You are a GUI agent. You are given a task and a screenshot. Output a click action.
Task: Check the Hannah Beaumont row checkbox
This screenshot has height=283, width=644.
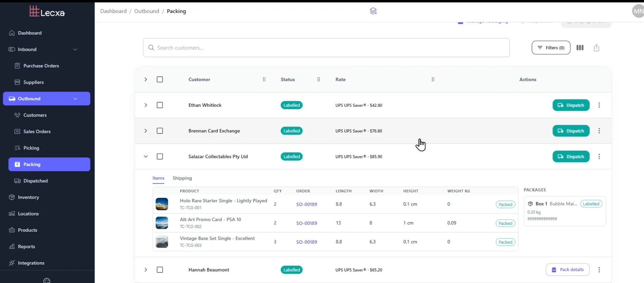[160, 270]
